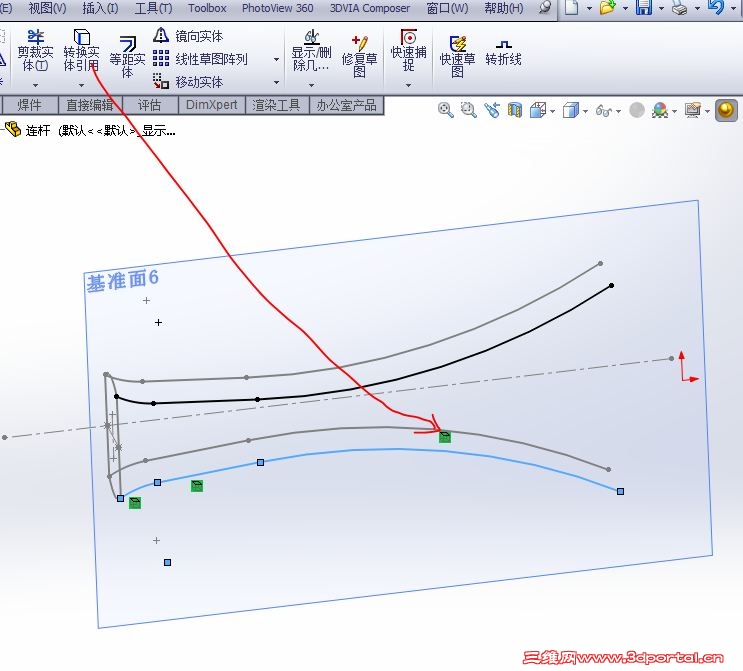Viewport: 743px width, 671px height.
Task: Open Display/Delete Relations (显示/删除几何关系)
Action: click(311, 50)
